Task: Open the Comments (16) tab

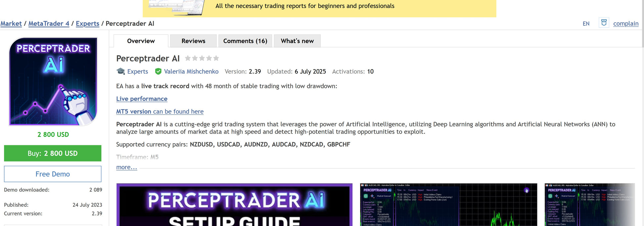Action: pos(245,41)
